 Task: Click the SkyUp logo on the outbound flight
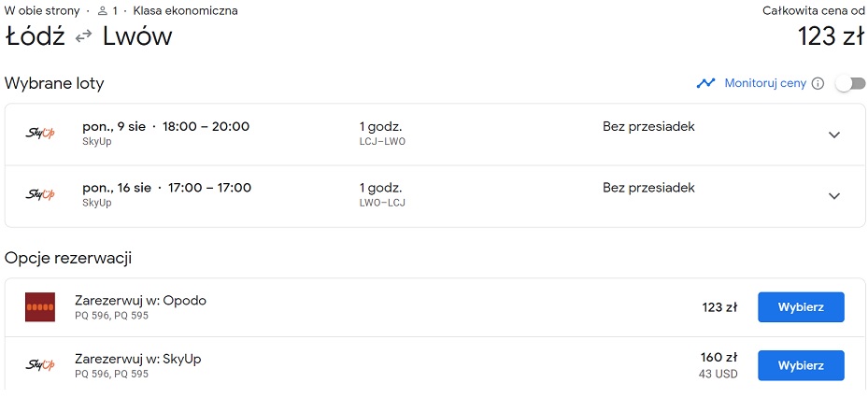point(40,134)
